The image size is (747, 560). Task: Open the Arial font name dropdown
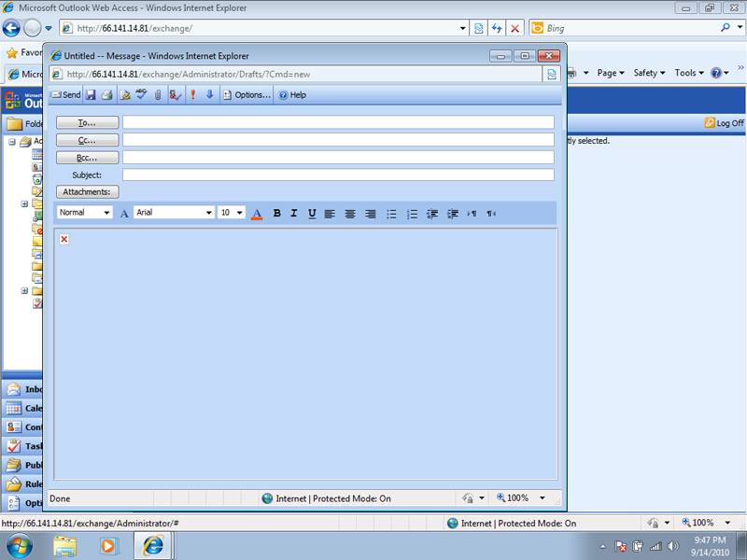coord(174,213)
